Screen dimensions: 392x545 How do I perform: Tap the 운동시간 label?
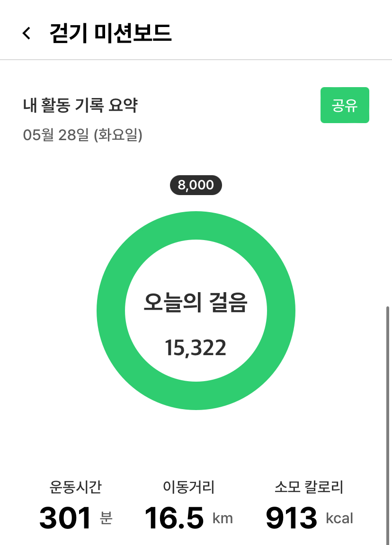(x=76, y=486)
